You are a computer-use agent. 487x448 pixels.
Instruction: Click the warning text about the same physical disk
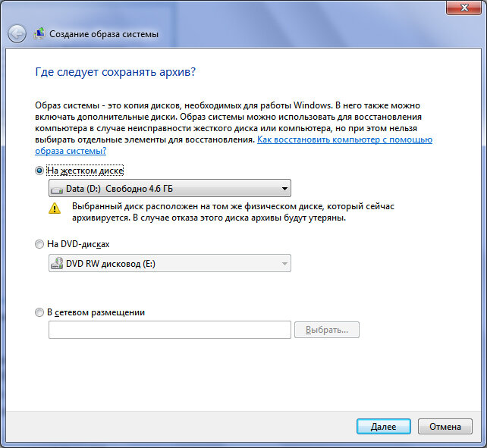click(x=234, y=212)
